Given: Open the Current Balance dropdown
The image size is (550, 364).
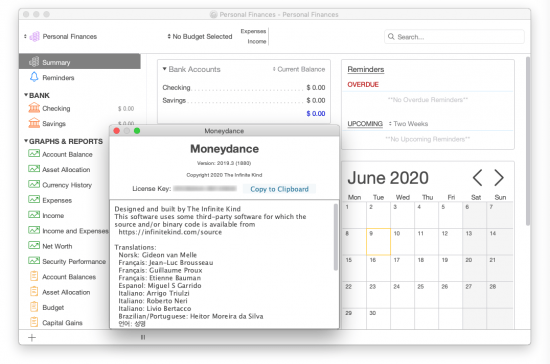Looking at the screenshot, I should [299, 69].
